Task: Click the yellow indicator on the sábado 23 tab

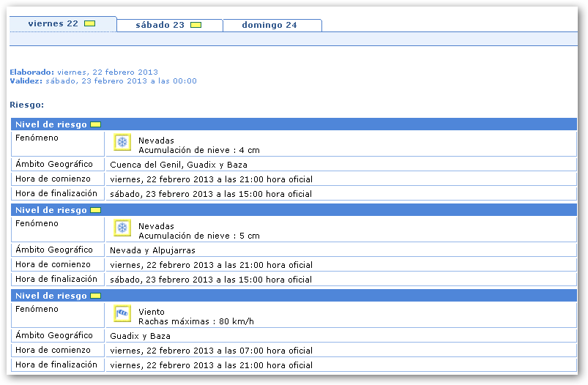Action: click(x=196, y=25)
